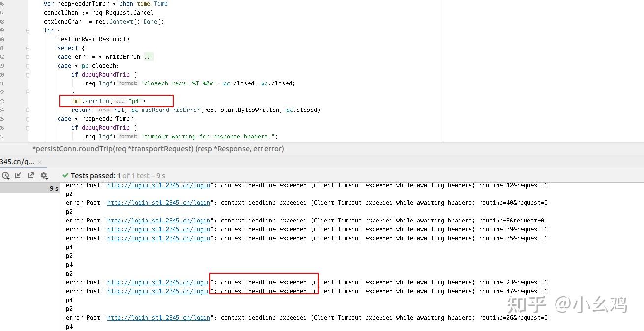Collapse the 'select' block at line 101
The height and width of the screenshot is (331, 644).
click(x=28, y=48)
